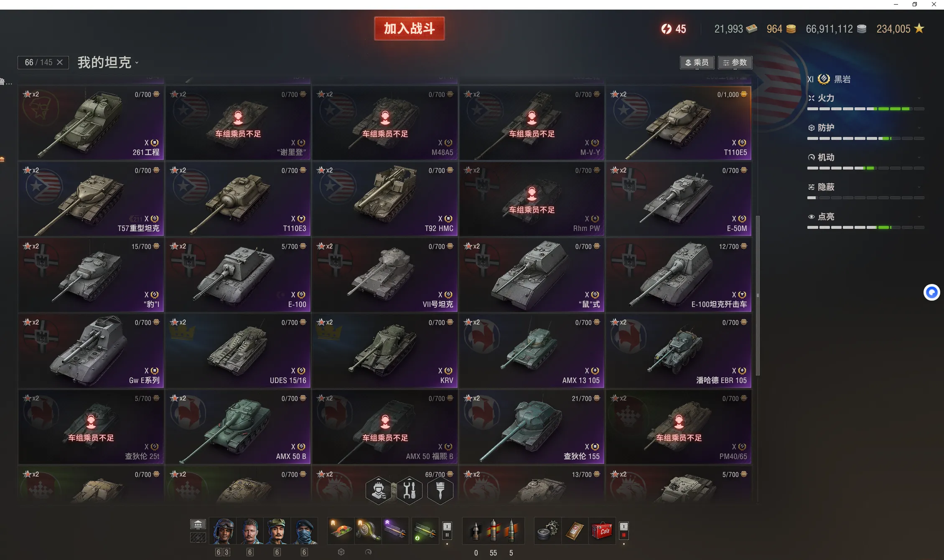Click the blue circular floating assistant icon
Image resolution: width=944 pixels, height=560 pixels.
931,292
